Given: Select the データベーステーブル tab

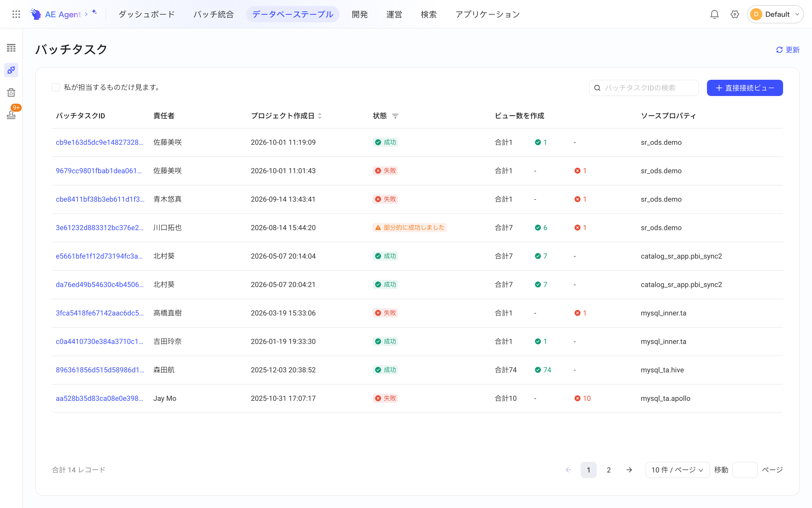Looking at the screenshot, I should coord(293,14).
